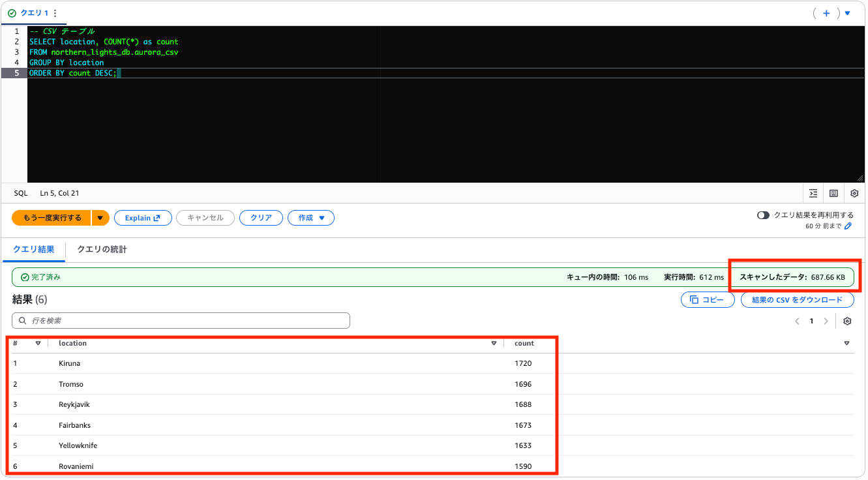Click もう一度実行する button
This screenshot has height=480, width=868.
point(52,218)
